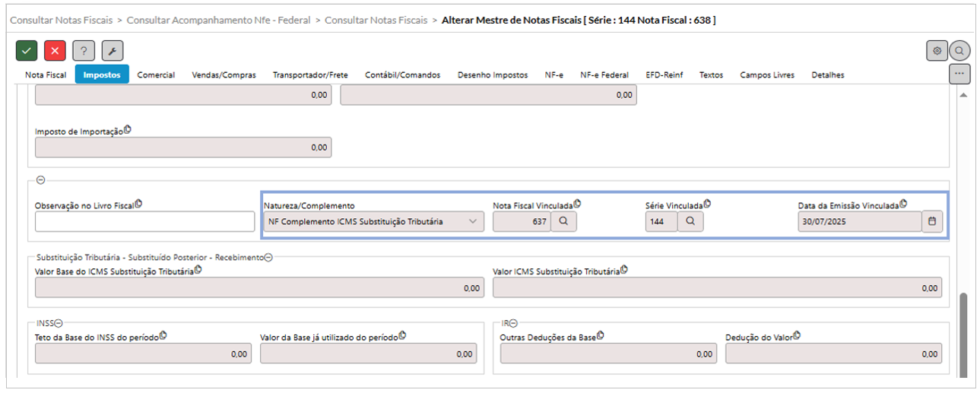Viewport: 980px width, 393px height.
Task: Open the Campos Livres tab
Action: 767,75
